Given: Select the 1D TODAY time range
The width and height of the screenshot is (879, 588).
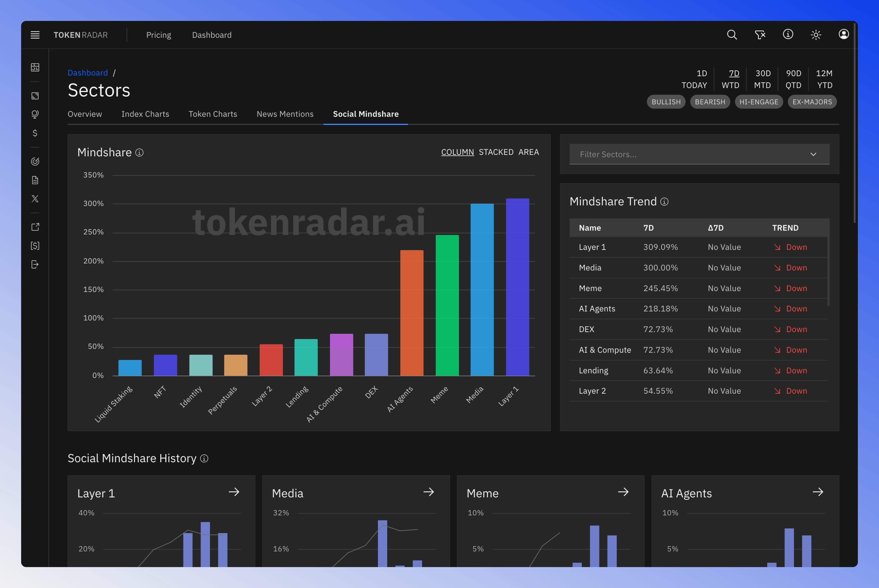Looking at the screenshot, I should [694, 79].
